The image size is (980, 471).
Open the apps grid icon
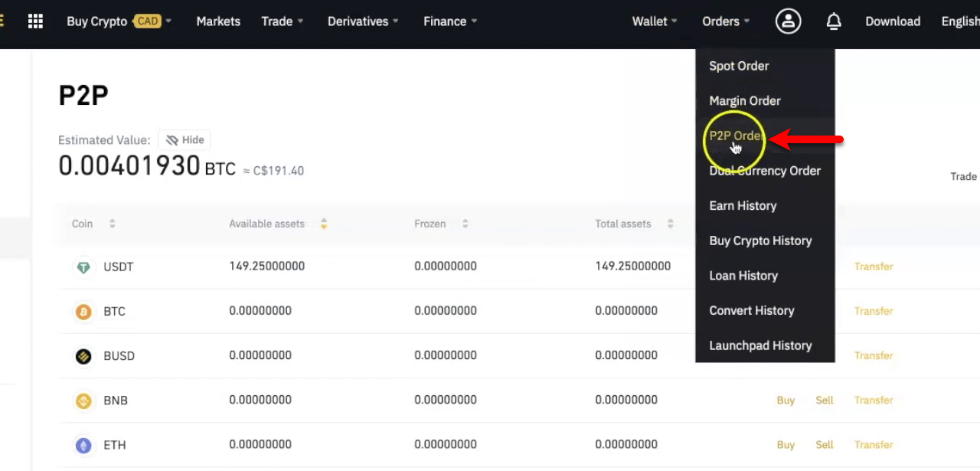(35, 21)
